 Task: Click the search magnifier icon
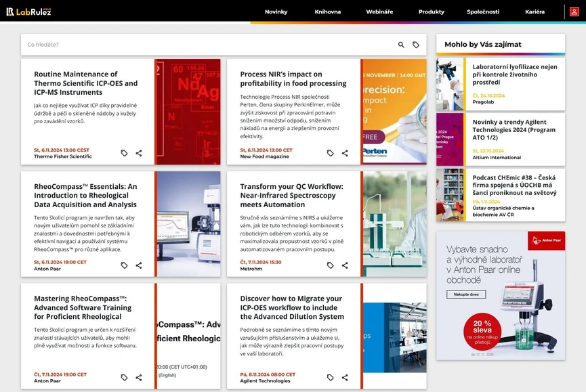click(x=401, y=45)
